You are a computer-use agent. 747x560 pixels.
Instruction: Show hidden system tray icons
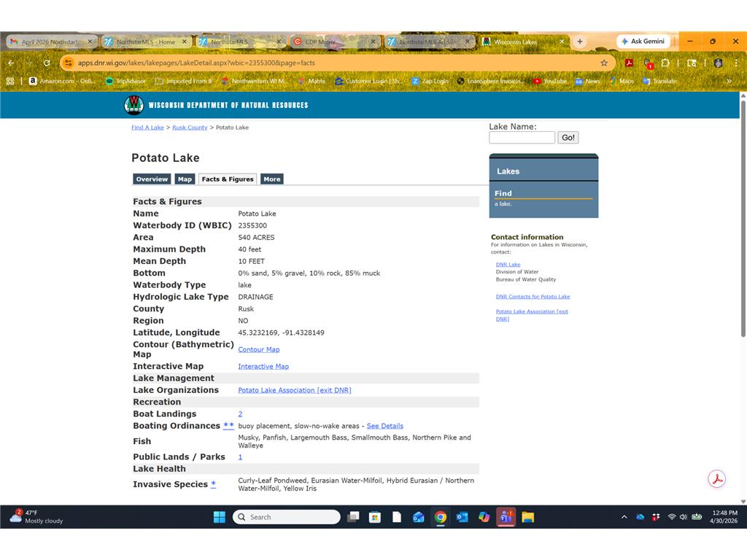(624, 517)
